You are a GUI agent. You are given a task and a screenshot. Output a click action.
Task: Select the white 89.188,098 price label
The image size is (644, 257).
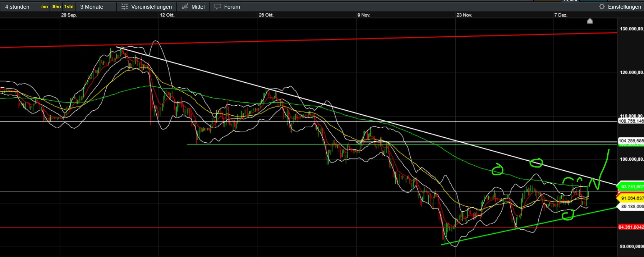632,206
